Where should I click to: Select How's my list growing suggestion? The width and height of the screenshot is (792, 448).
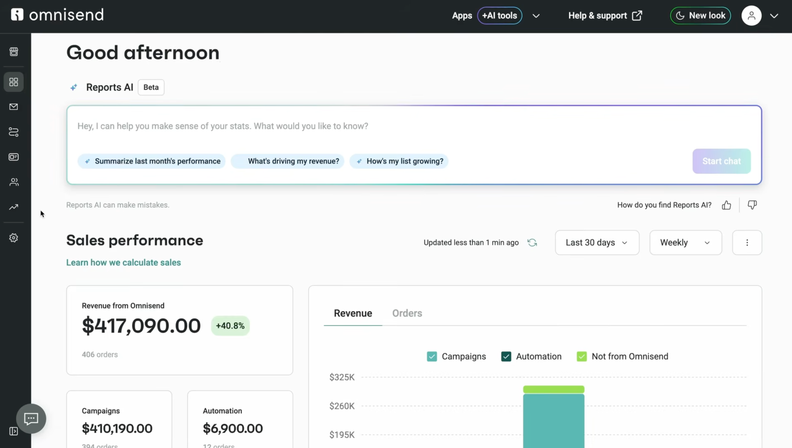399,161
